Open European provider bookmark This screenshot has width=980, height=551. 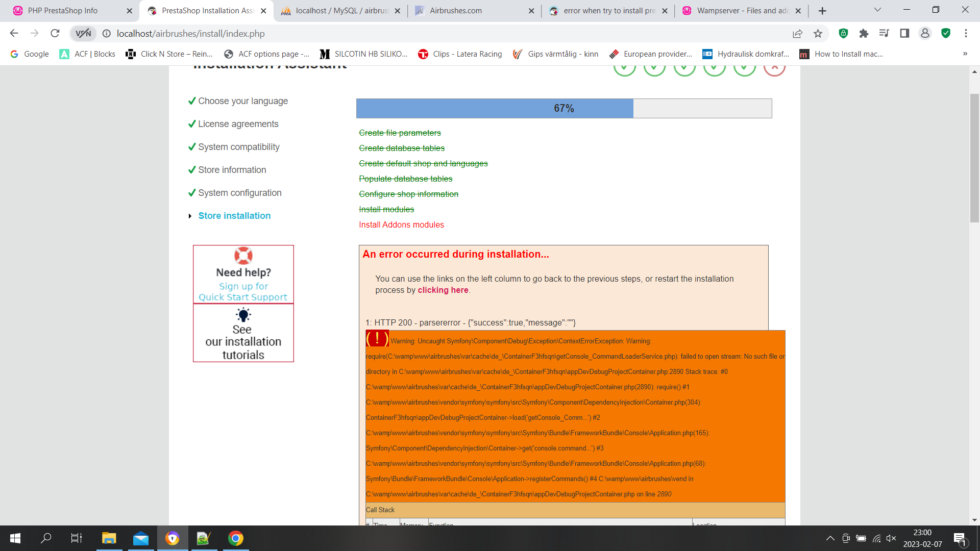click(651, 54)
